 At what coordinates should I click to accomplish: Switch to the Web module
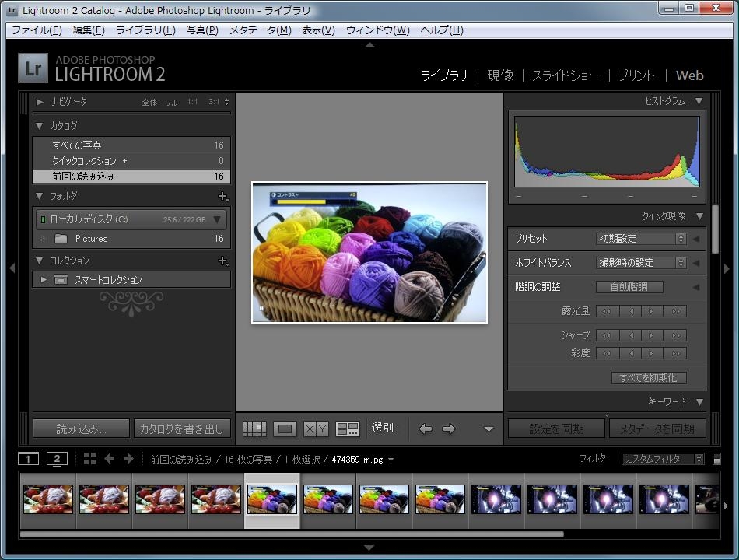(x=689, y=75)
